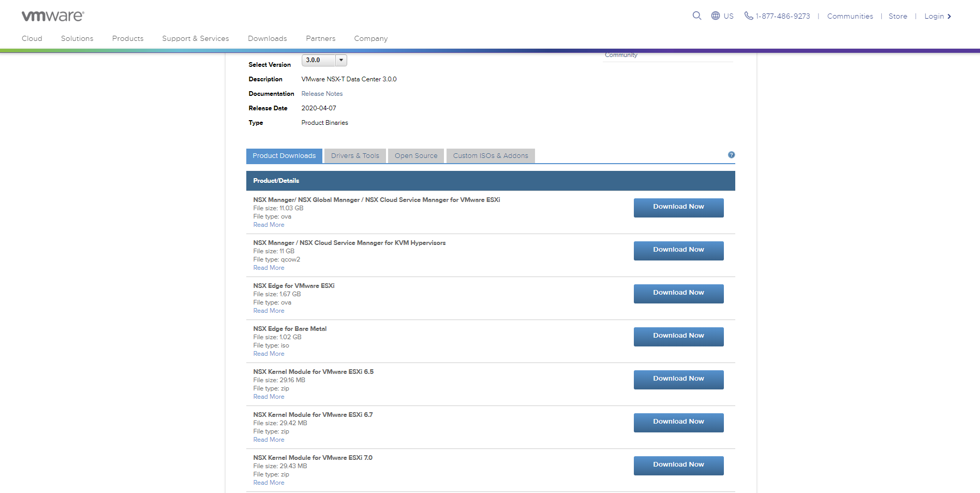This screenshot has width=980, height=493.
Task: Read More about Kernel Module ESXi 6.5
Action: (269, 397)
